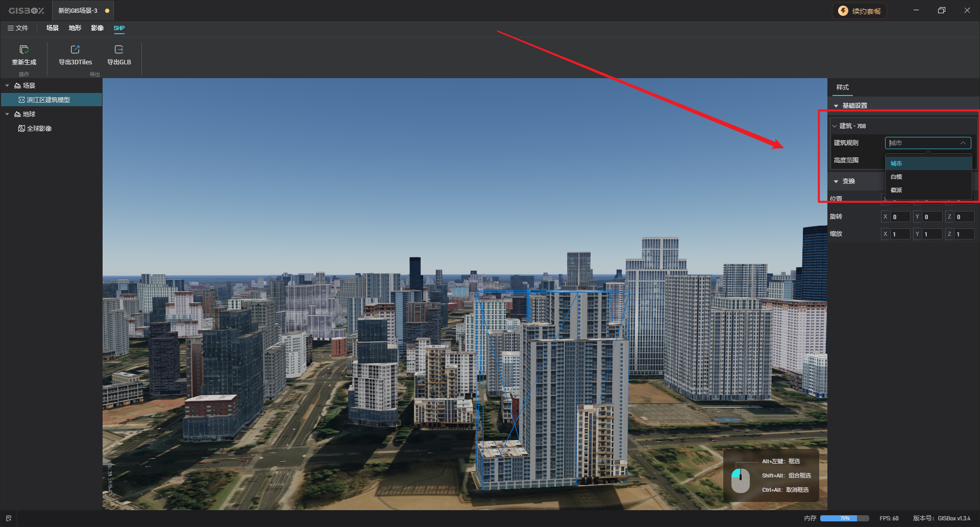Collapse the 基础设置 section
This screenshot has width=980, height=527.
pyautogui.click(x=836, y=105)
